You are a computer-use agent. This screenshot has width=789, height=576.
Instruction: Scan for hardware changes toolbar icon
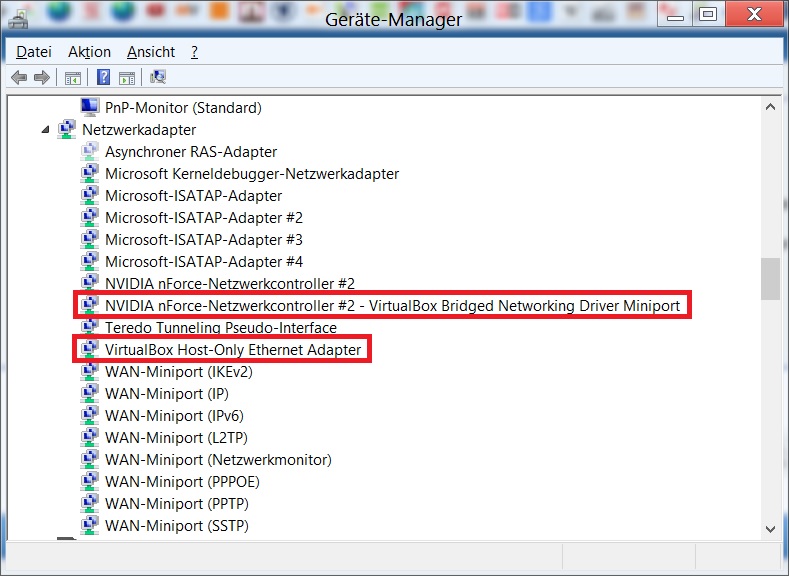point(158,77)
